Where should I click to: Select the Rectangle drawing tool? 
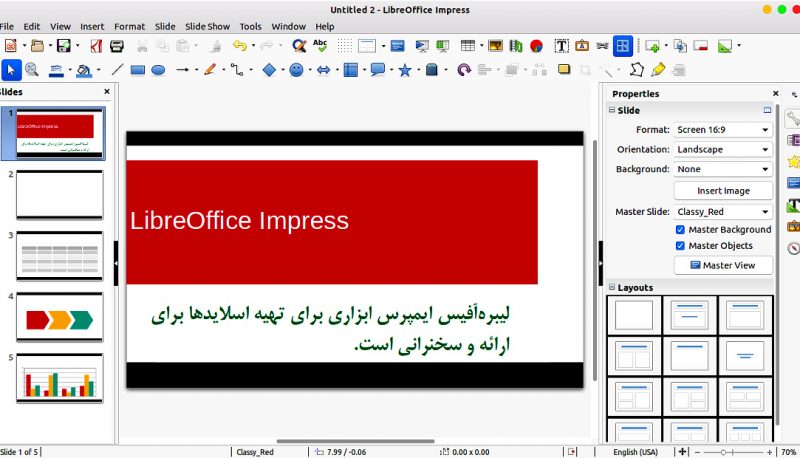pos(138,70)
